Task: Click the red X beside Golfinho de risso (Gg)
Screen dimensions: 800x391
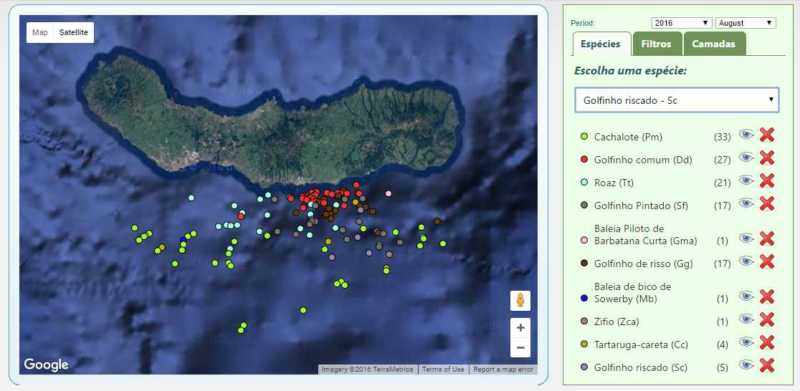Action: point(767,262)
